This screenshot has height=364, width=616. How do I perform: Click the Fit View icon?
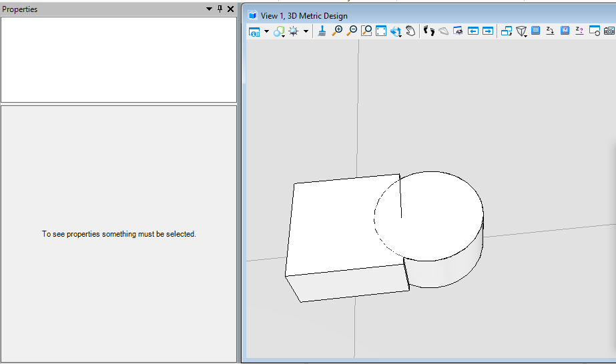point(381,31)
